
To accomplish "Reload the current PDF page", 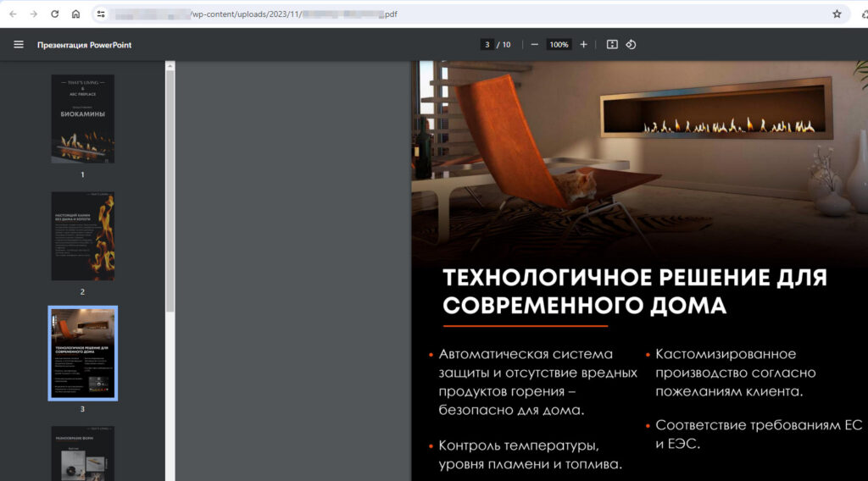I will pos(55,14).
